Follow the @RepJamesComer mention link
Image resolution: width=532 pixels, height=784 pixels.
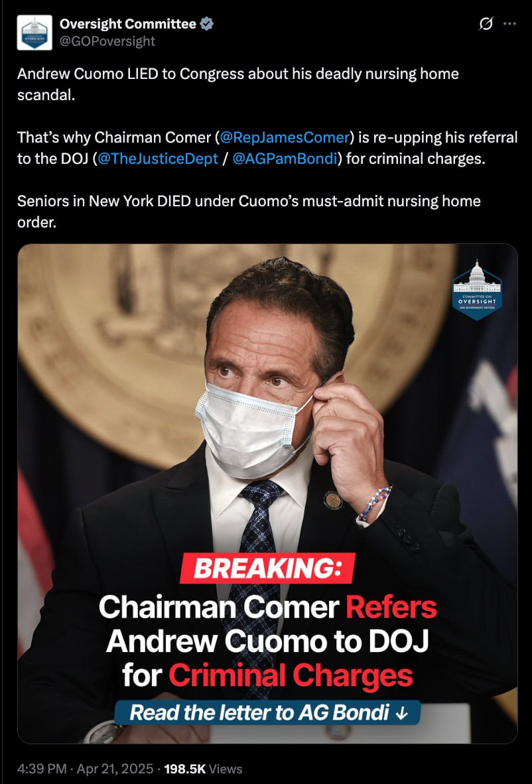click(x=283, y=137)
